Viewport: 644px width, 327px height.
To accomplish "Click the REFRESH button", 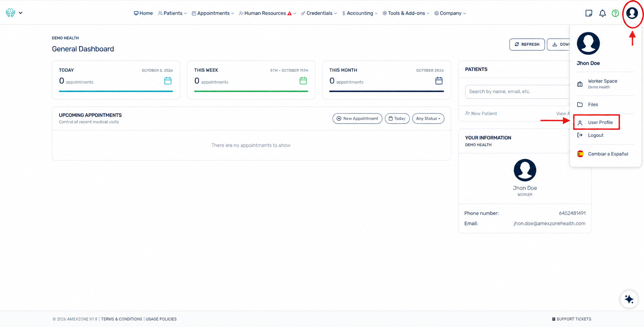I will 527,44.
